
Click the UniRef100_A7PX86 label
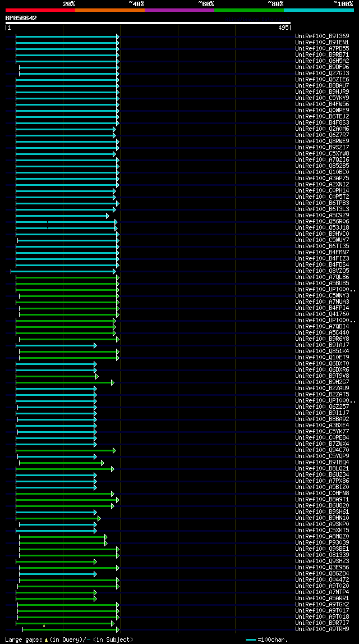pyautogui.click(x=322, y=481)
